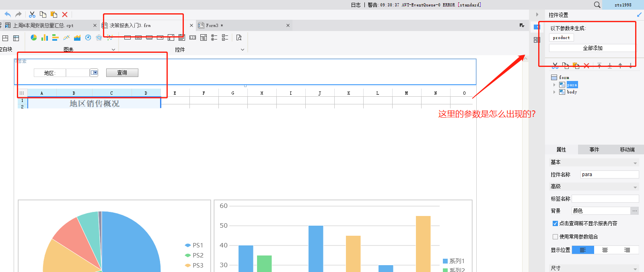Open the tab list dropdown at tab bar end
The height and width of the screenshot is (272, 644).
(x=522, y=25)
